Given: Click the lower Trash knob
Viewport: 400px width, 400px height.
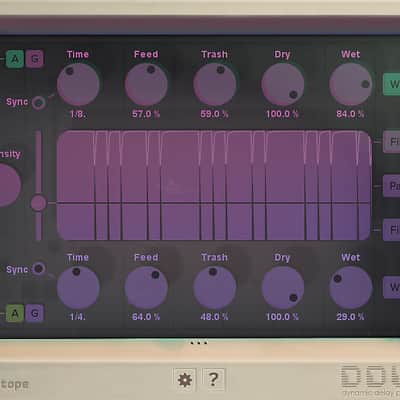Looking at the screenshot, I should click(x=214, y=287).
